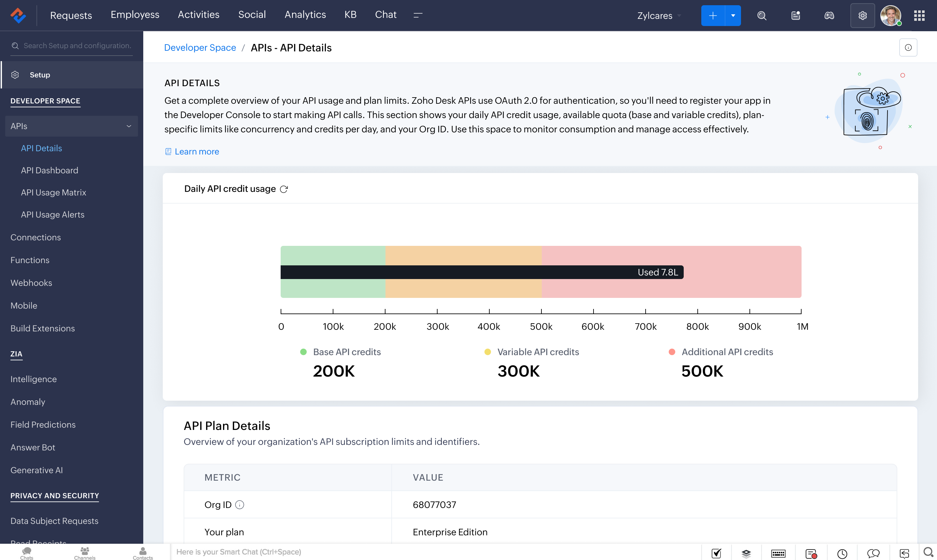Go to Developer Space breadcrumb link
Screen dimensions: 937x560
coord(200,47)
